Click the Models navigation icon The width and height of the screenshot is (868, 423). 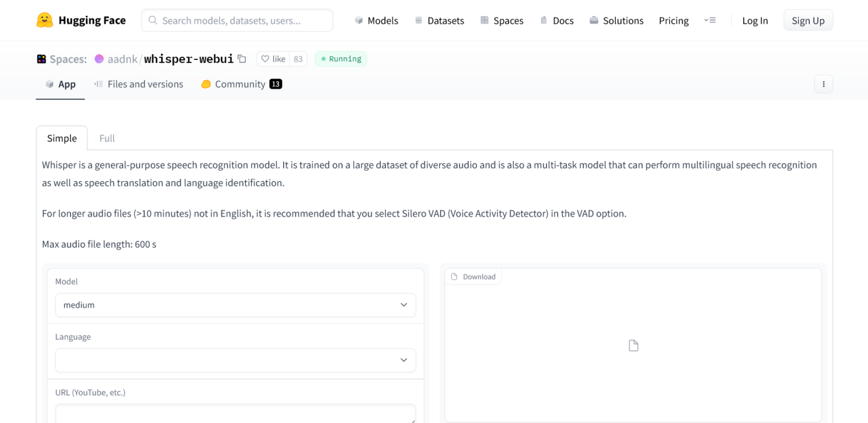(x=358, y=20)
